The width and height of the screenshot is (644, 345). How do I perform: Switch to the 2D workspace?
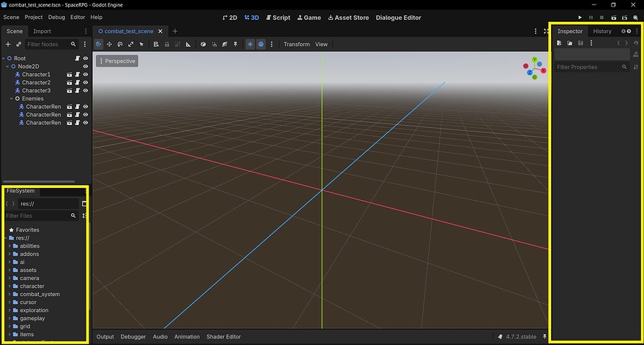230,18
